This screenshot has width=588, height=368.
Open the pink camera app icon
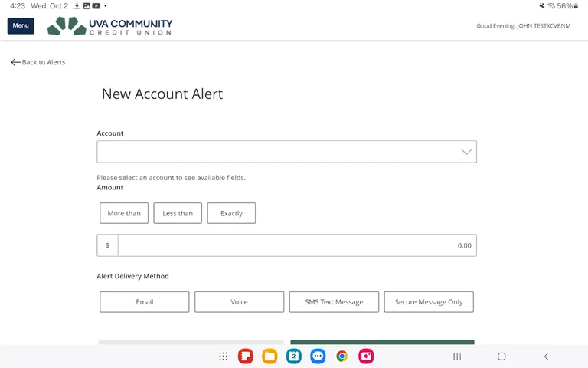[x=366, y=356]
